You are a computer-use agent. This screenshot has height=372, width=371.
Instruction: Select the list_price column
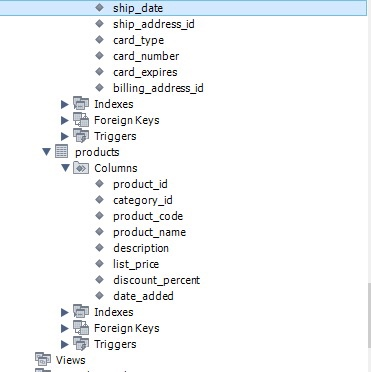tap(136, 264)
